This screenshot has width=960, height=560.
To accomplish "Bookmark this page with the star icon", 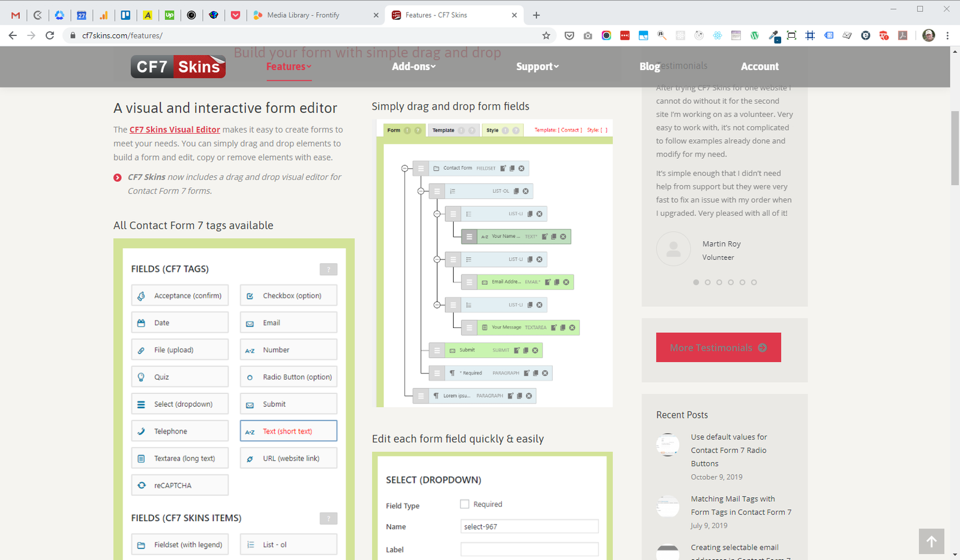I will pyautogui.click(x=546, y=35).
